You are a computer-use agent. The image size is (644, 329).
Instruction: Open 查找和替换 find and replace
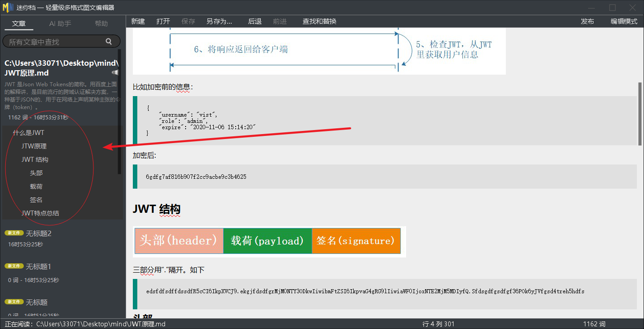tap(319, 21)
